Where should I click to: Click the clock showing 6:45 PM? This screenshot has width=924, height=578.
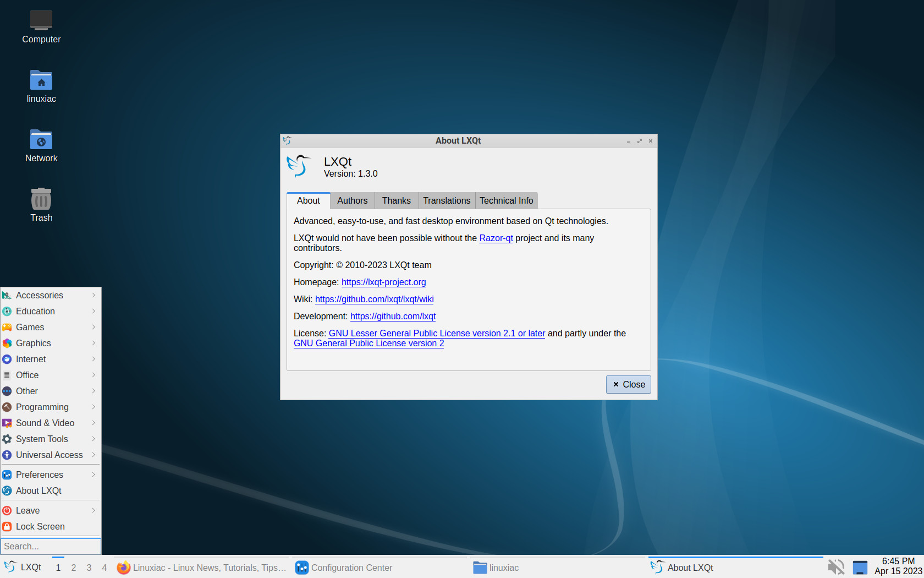tap(898, 566)
